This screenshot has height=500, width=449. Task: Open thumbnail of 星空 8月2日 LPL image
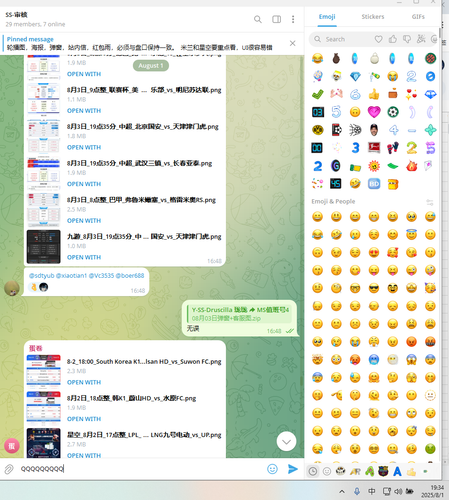[x=44, y=443]
